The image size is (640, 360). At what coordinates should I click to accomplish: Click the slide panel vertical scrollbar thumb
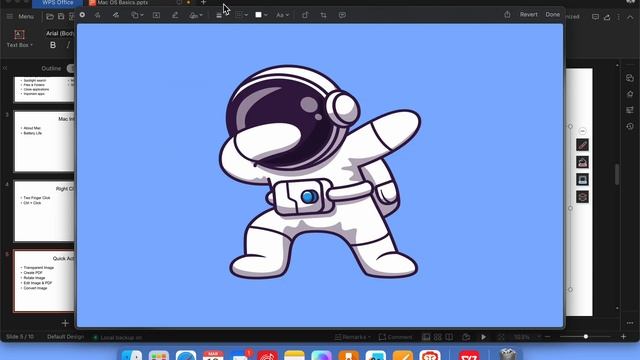(617, 174)
